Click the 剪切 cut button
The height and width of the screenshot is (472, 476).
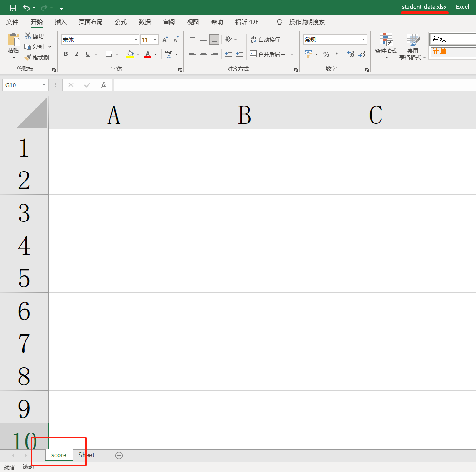(x=34, y=36)
